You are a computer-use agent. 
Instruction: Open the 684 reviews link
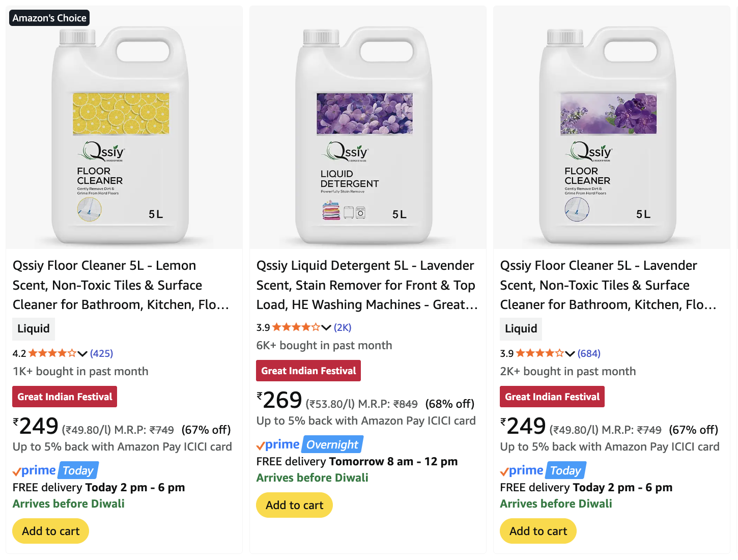click(x=589, y=353)
